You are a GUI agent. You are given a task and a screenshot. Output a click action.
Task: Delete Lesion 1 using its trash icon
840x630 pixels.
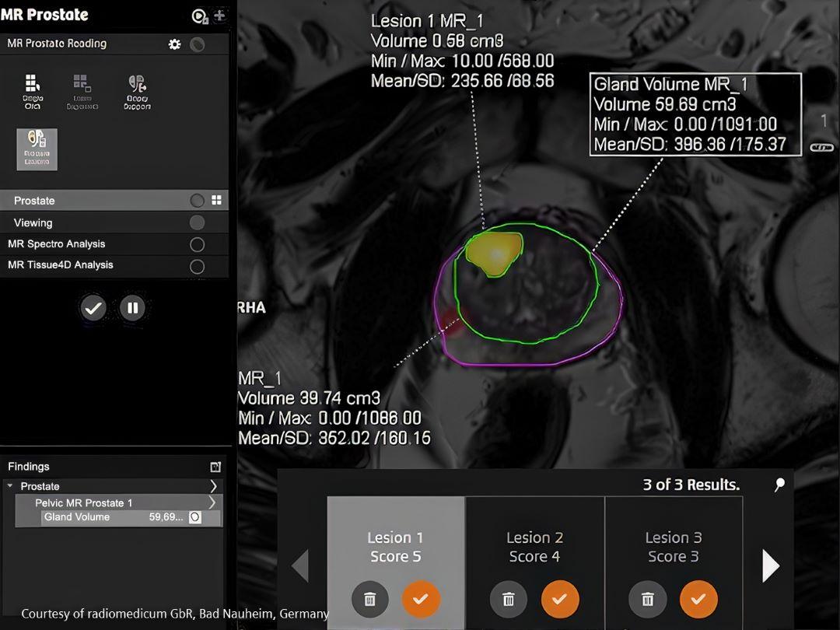[369, 599]
